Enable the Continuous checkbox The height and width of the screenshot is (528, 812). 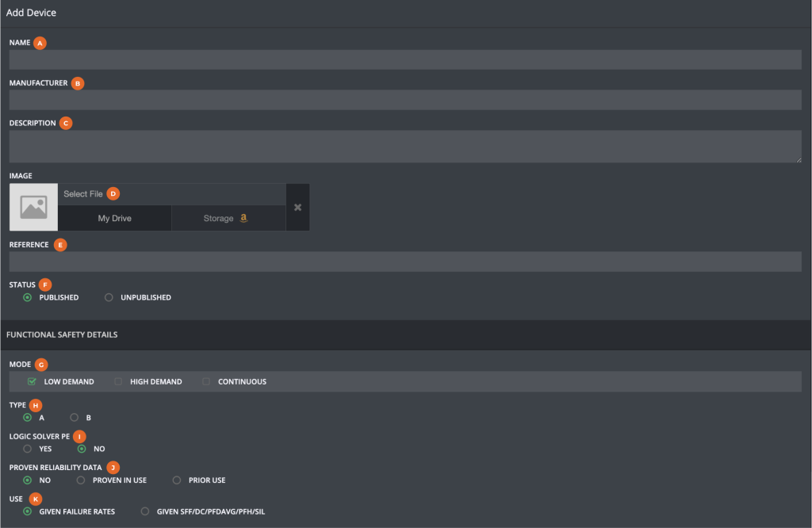[206, 381]
